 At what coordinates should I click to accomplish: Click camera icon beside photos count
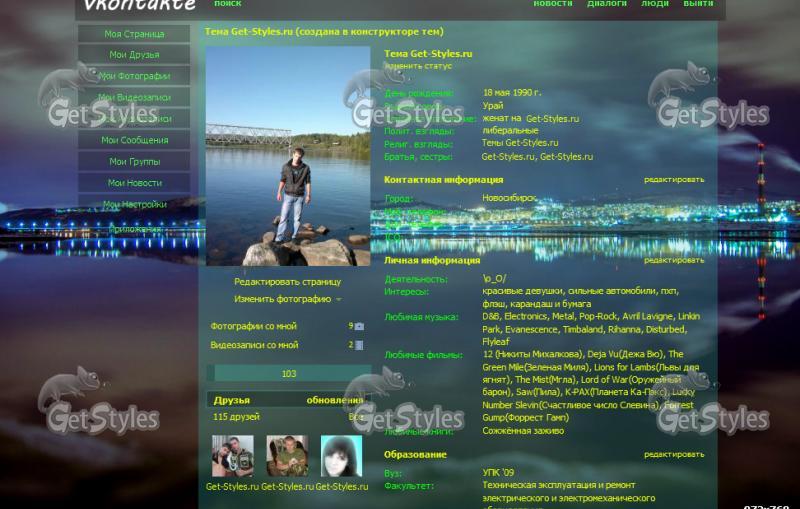click(x=359, y=326)
